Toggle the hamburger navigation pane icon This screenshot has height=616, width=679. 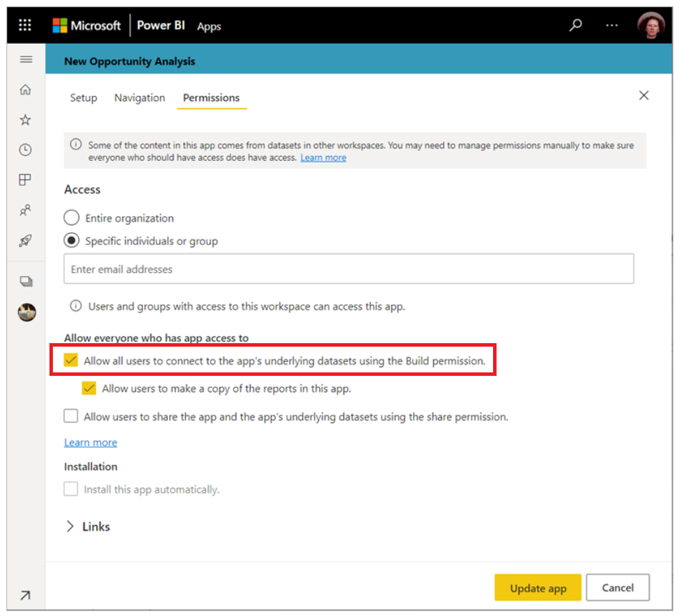click(x=26, y=59)
